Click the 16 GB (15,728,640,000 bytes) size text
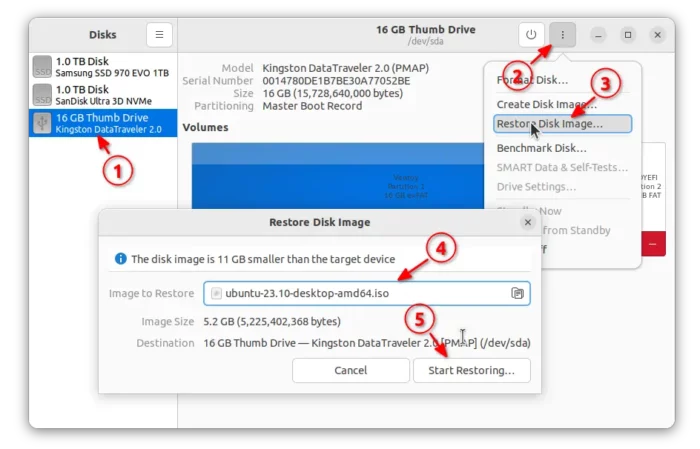 333,94
